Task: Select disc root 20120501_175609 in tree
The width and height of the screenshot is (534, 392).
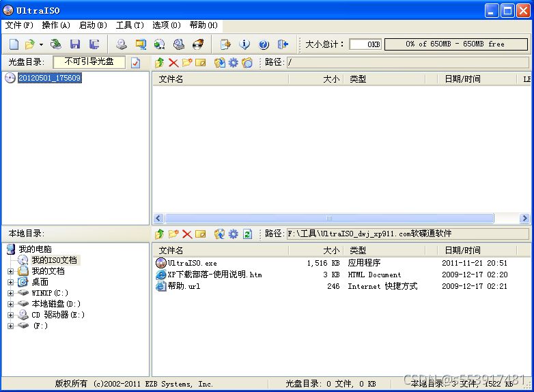Action: [50, 78]
